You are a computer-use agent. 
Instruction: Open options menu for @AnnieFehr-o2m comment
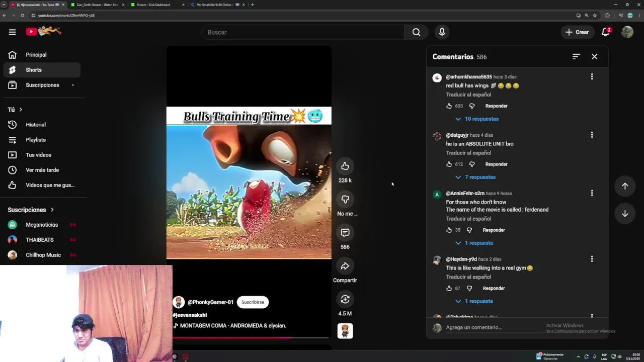pos(592,193)
